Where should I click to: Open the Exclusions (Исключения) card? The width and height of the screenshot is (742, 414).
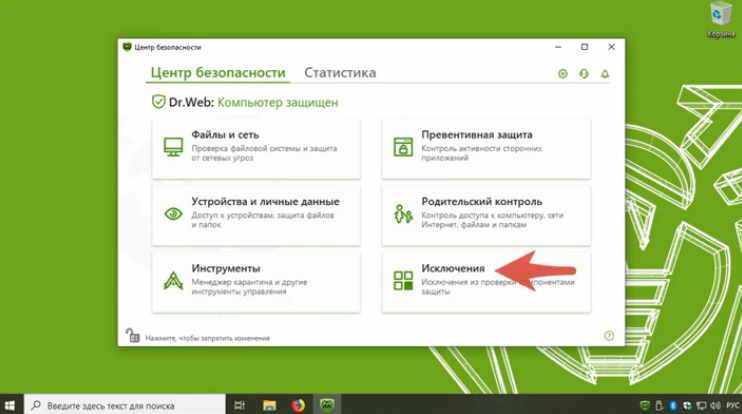tap(486, 282)
